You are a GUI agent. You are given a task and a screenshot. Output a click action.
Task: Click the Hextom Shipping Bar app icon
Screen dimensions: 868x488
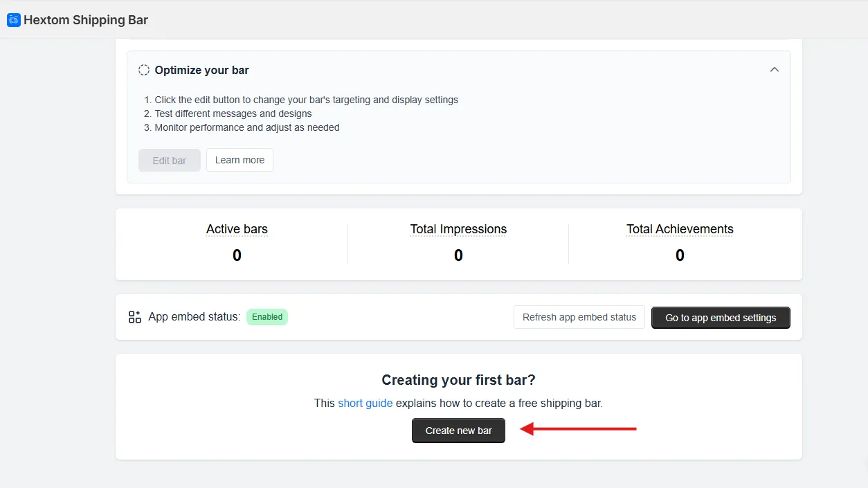click(14, 20)
